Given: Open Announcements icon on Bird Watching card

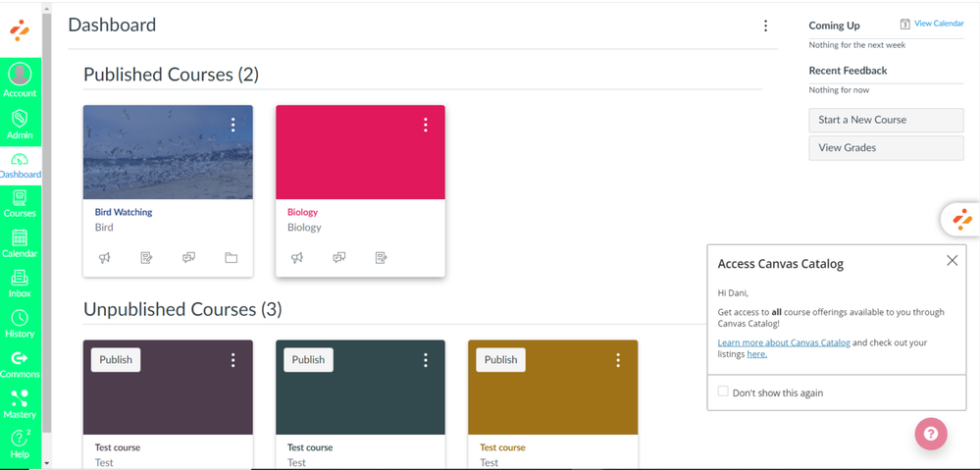Looking at the screenshot, I should 105,258.
